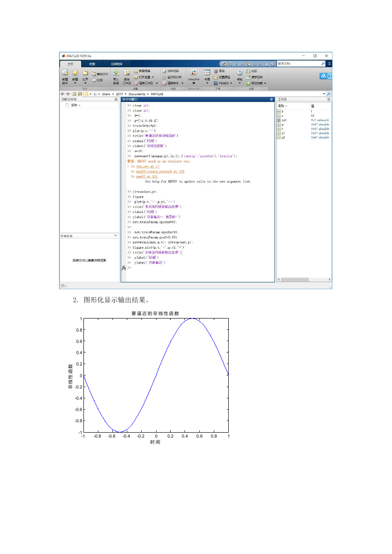Click the 'newff at 101' warning link
This screenshot has width=392, height=554.
tap(147, 176)
